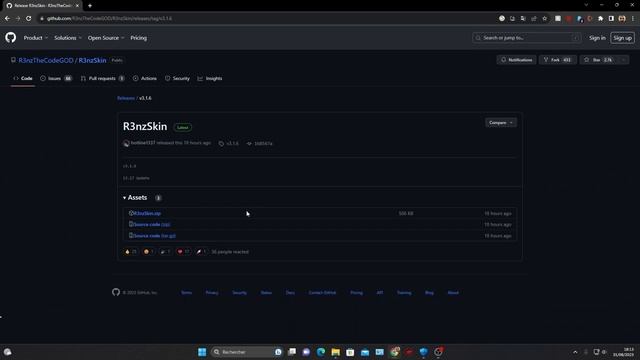Click the rocket reaction

tap(201, 252)
